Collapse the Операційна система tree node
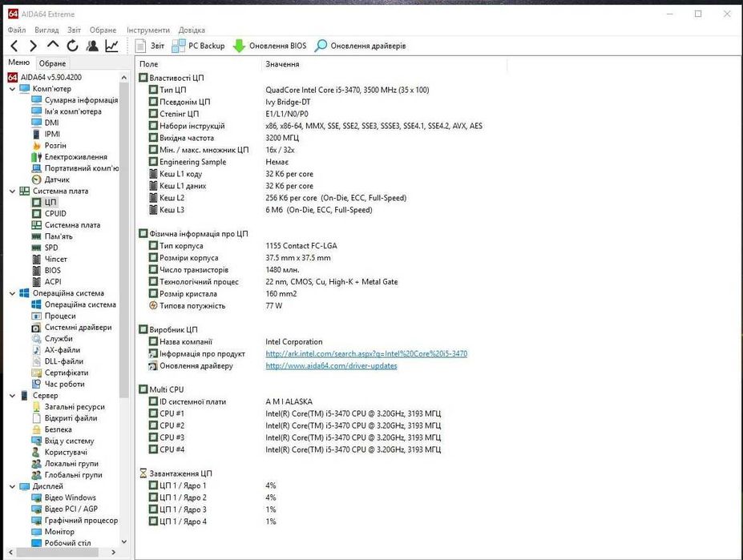The image size is (743, 560). point(12,293)
